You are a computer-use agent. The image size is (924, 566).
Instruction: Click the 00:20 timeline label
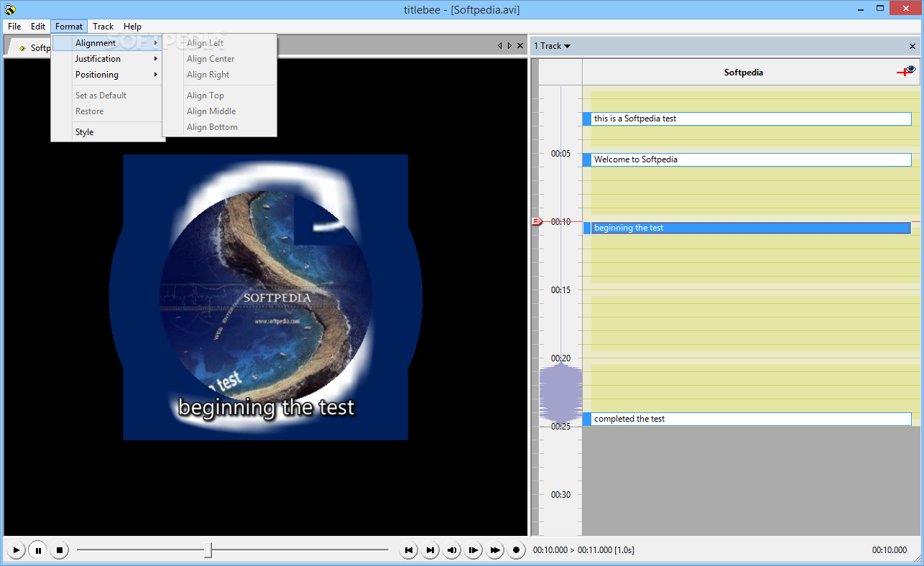tap(560, 358)
